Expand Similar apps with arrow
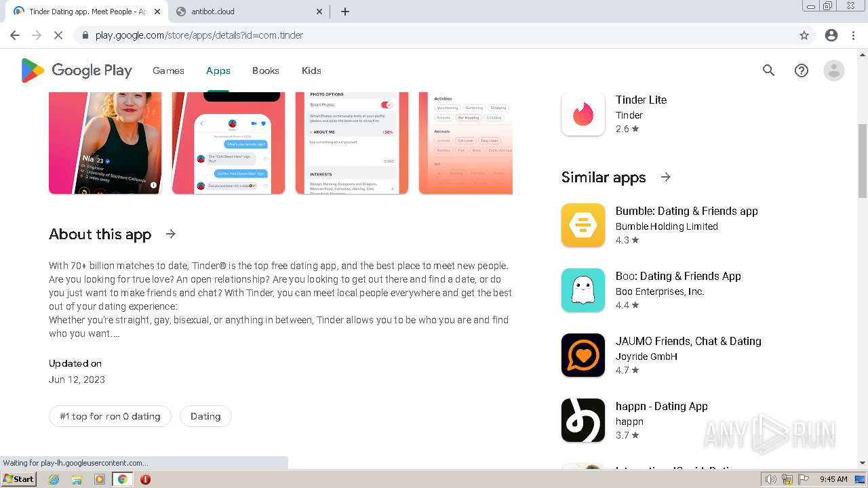 (x=666, y=177)
